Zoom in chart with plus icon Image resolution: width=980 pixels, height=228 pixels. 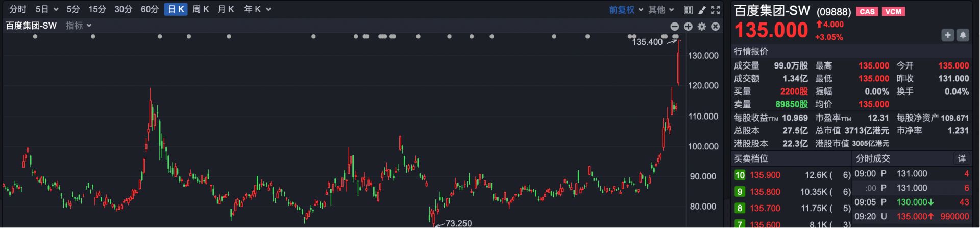point(688,27)
